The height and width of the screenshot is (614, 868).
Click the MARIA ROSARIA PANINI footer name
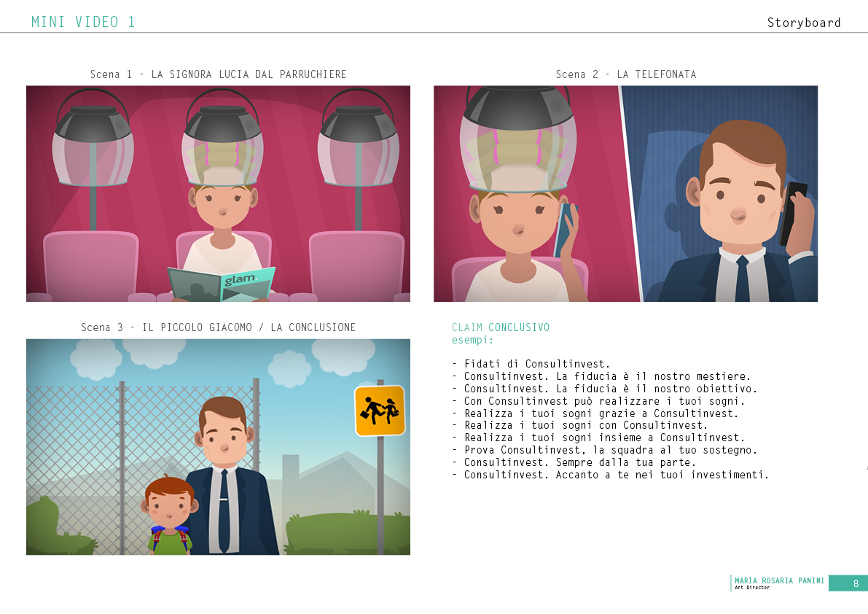pos(779,580)
